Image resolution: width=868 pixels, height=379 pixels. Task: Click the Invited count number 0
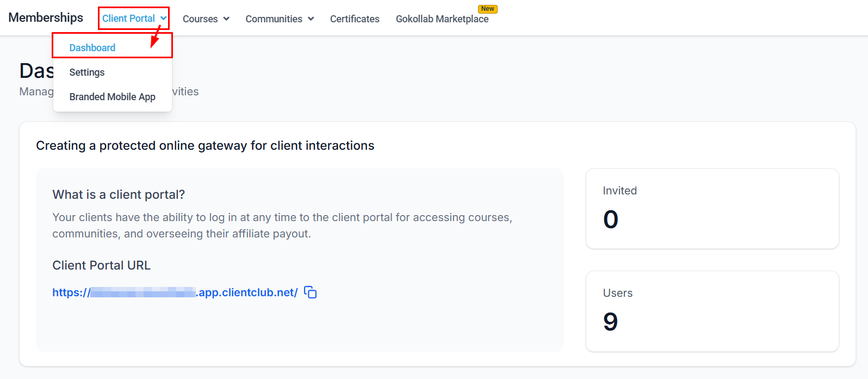click(x=610, y=219)
